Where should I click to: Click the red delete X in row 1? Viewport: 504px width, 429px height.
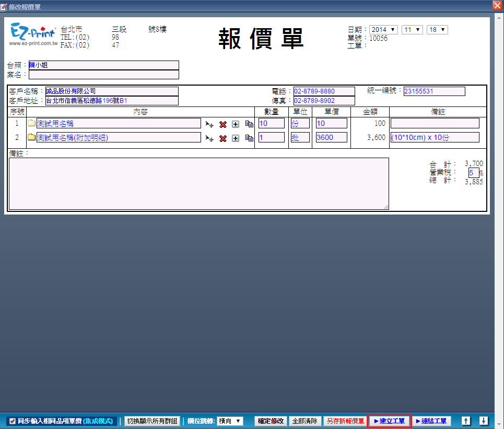(x=223, y=124)
